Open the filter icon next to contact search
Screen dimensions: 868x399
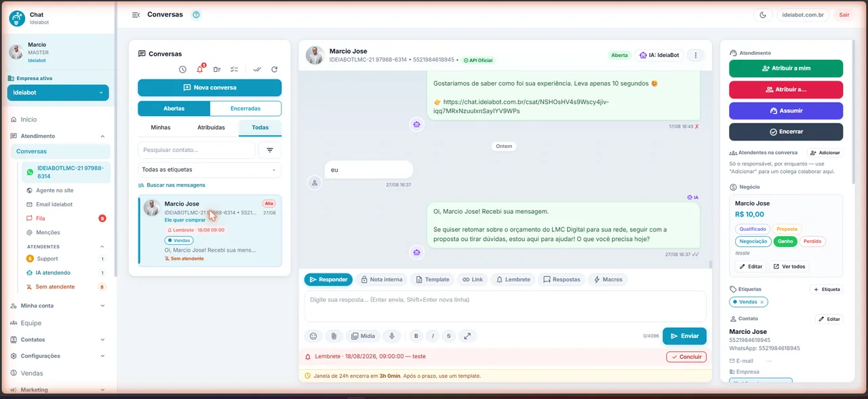pyautogui.click(x=270, y=150)
